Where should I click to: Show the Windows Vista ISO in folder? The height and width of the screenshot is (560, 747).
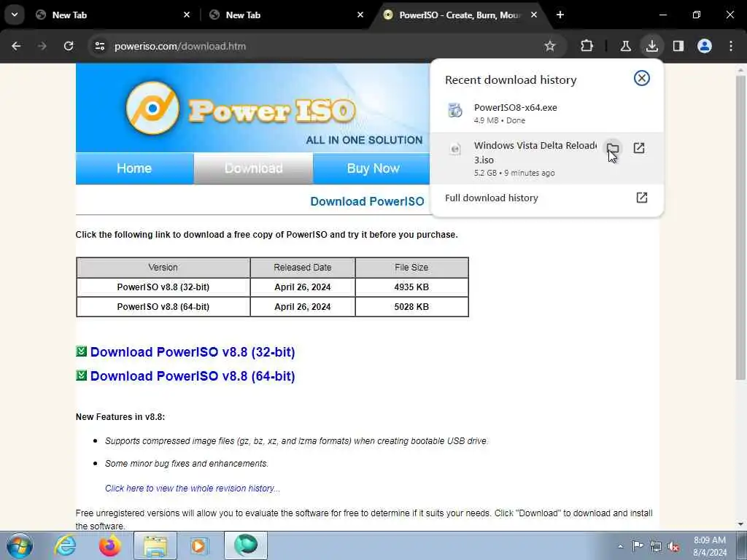tap(613, 148)
